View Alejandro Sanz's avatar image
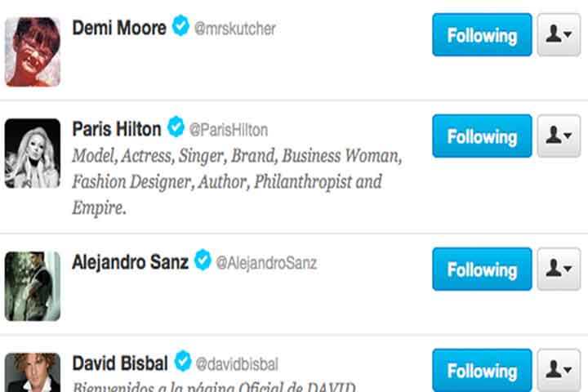Viewport: 588px width, 392px height. click(x=33, y=286)
